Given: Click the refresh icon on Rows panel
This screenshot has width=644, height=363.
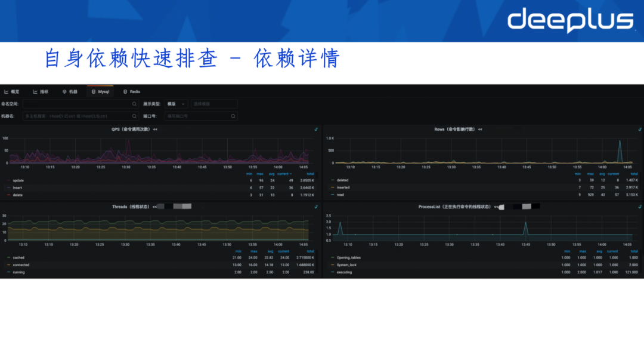Looking at the screenshot, I should pos(639,130).
